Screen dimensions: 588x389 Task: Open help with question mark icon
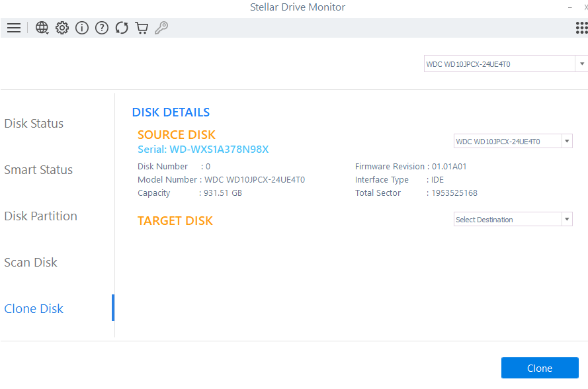click(102, 28)
